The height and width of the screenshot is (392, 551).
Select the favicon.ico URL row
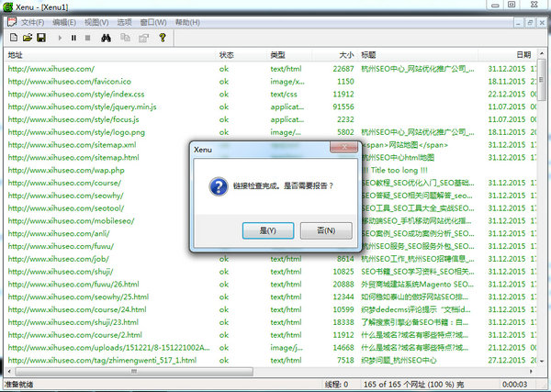click(271, 82)
